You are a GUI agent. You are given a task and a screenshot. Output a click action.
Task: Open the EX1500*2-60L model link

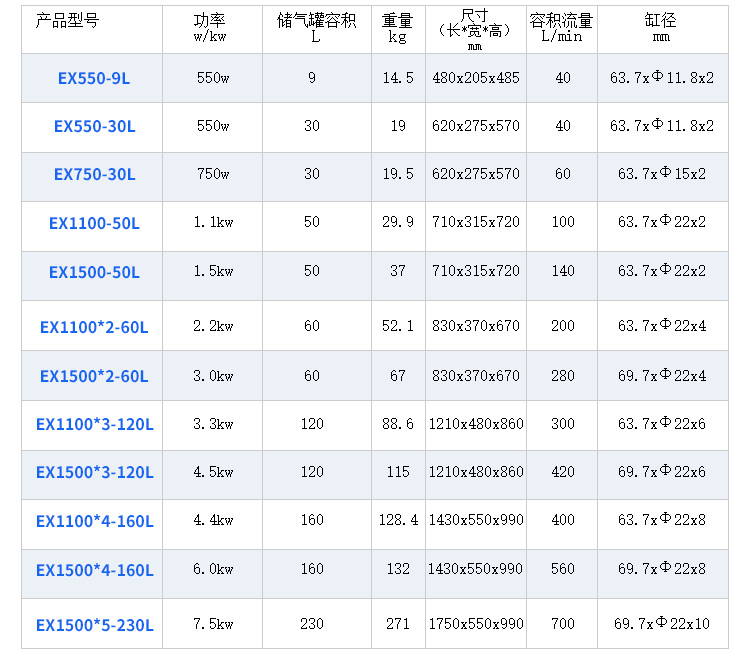[94, 376]
